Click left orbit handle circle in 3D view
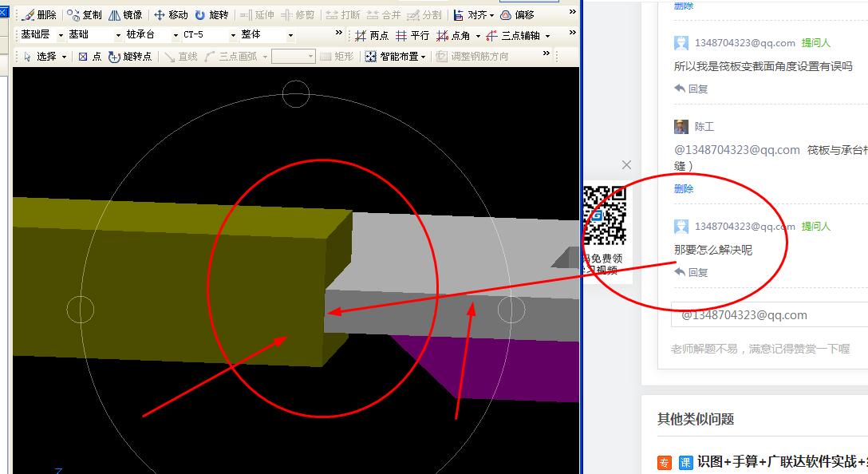The image size is (868, 474). pos(81,309)
